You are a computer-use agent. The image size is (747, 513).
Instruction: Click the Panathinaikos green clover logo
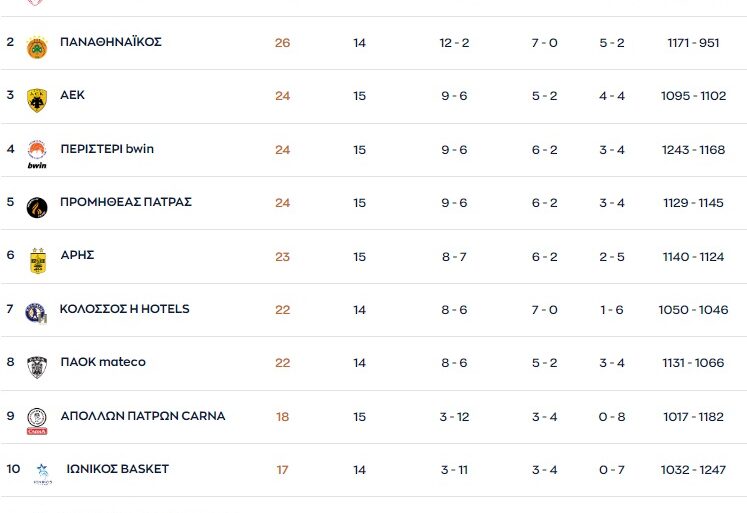pyautogui.click(x=37, y=46)
